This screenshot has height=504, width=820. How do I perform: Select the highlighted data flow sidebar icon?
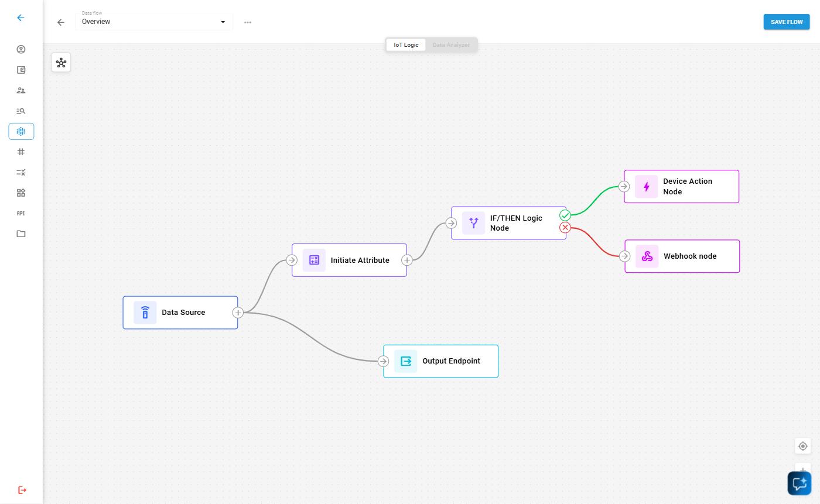[21, 131]
